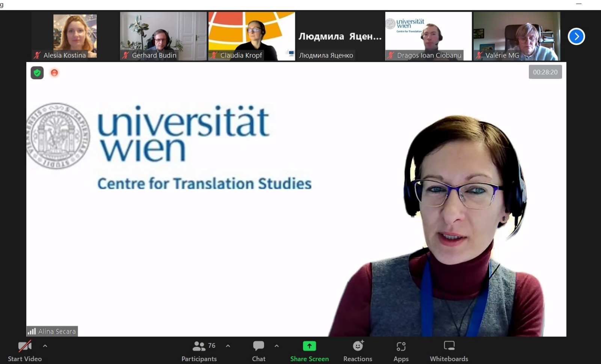Expand video options arrow next to Start Video

coord(45,346)
